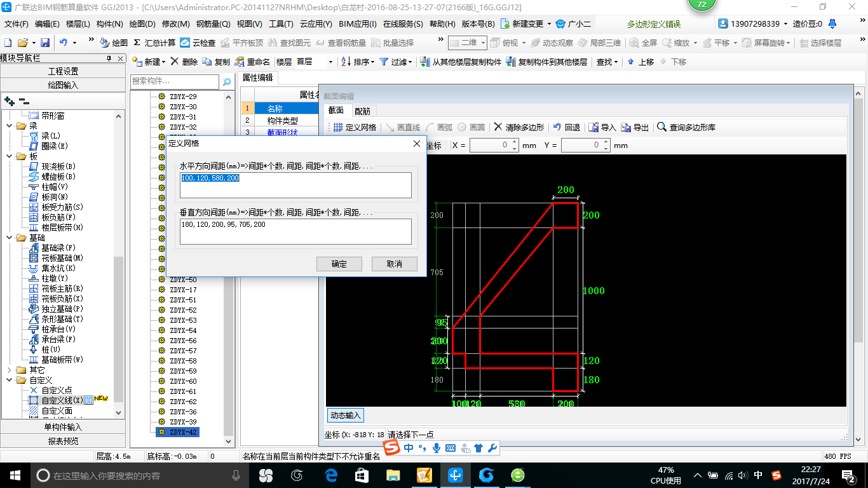Open the 属性编辑 tab
Image resolution: width=868 pixels, height=488 pixels.
[257, 78]
